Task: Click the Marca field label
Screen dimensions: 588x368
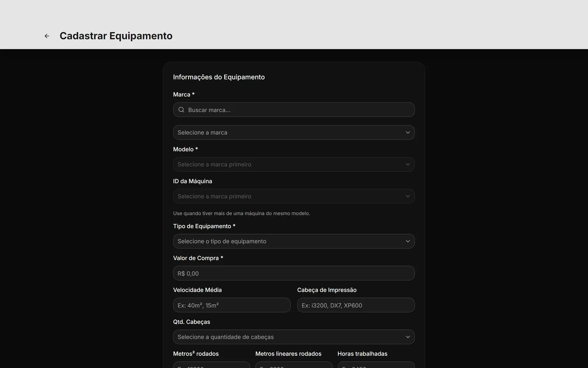Action: (184, 95)
